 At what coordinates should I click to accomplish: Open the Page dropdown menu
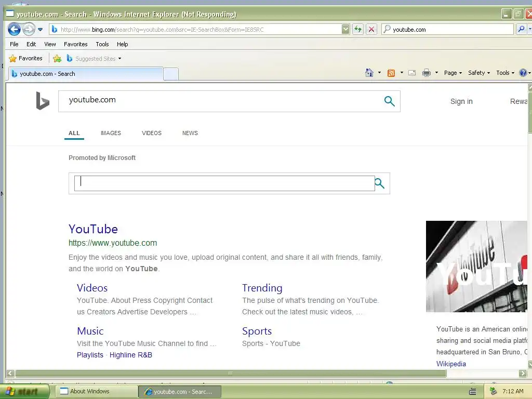point(453,73)
